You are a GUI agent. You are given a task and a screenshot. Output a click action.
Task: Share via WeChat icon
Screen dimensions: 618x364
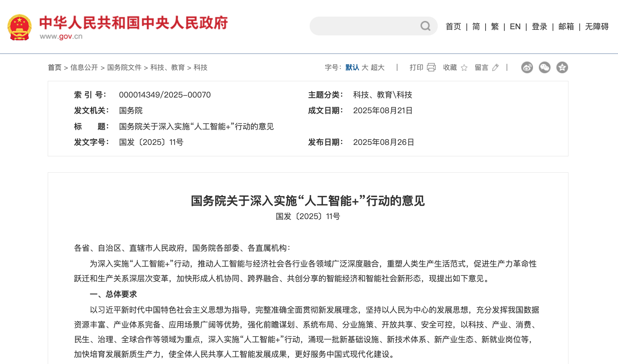(545, 67)
